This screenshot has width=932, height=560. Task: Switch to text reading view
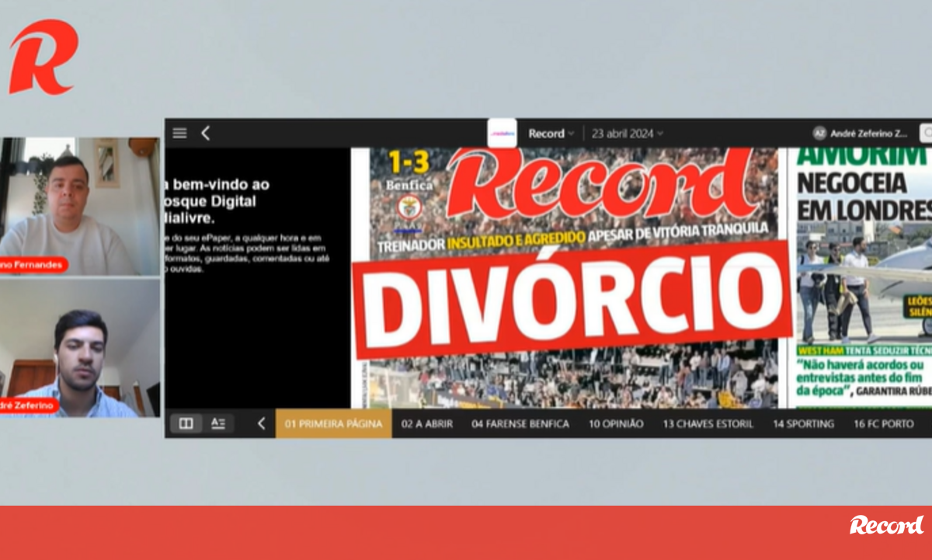click(218, 423)
